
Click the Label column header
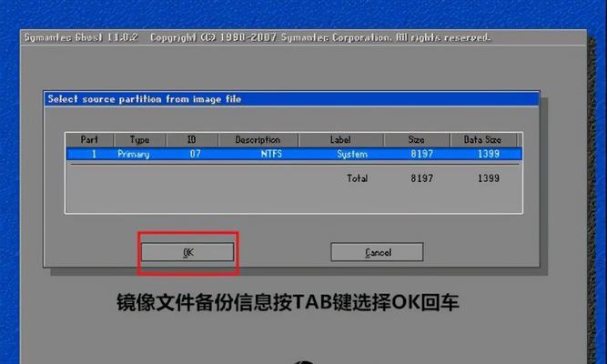click(x=339, y=140)
